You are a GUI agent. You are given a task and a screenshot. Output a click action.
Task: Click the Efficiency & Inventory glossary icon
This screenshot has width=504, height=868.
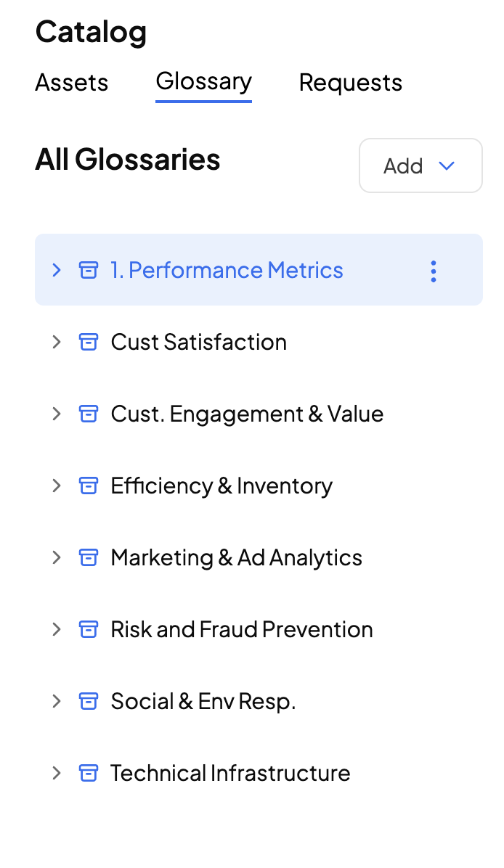pyautogui.click(x=88, y=486)
